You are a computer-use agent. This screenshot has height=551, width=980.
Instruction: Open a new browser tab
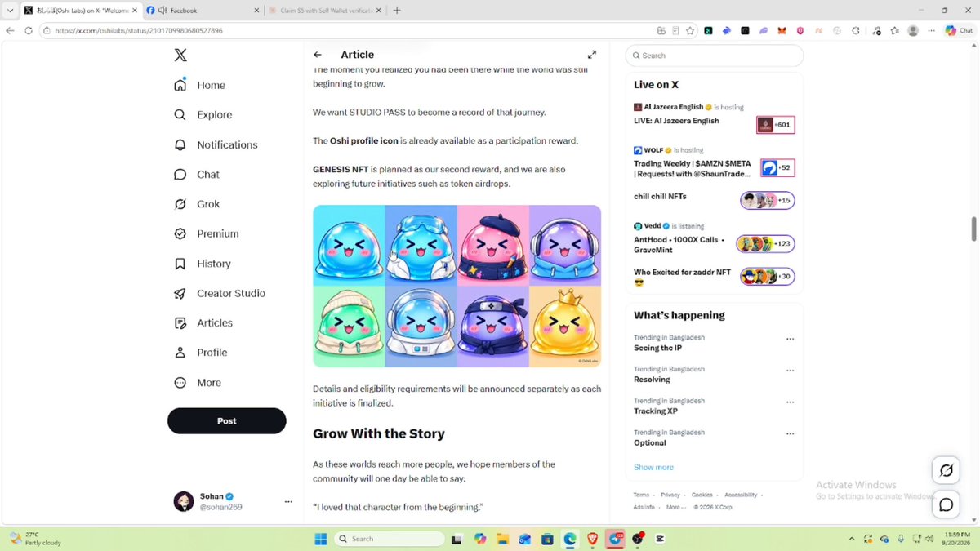397,11
